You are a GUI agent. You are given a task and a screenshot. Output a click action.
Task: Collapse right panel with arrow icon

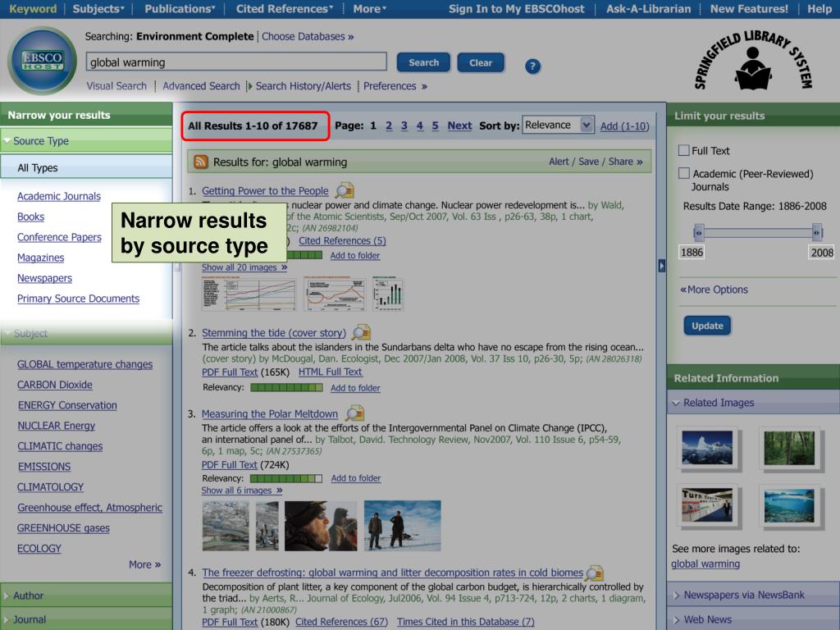[x=662, y=265]
